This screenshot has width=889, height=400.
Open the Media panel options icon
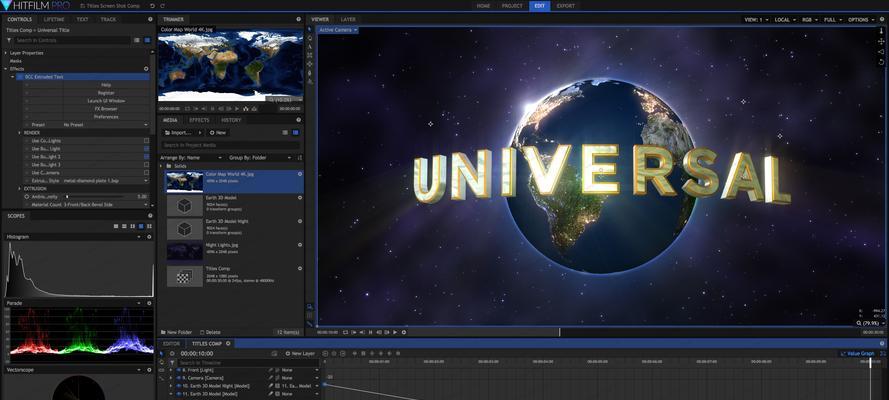298,120
